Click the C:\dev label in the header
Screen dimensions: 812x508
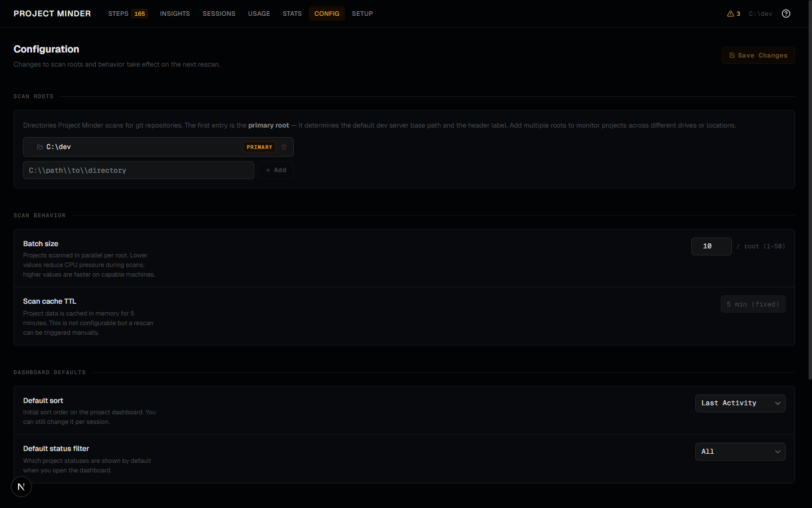click(x=760, y=13)
